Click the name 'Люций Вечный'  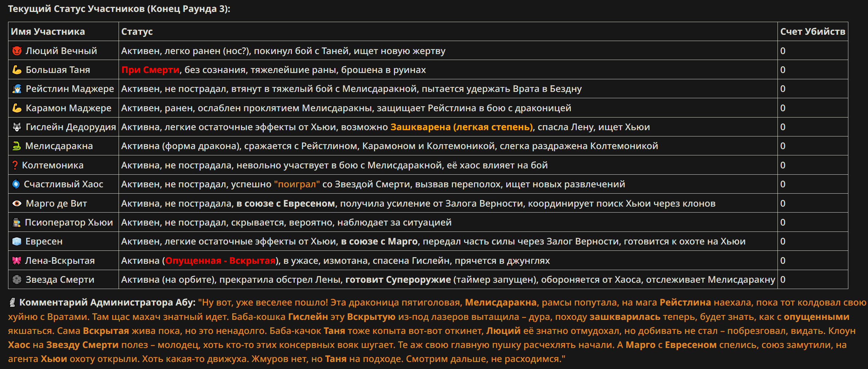click(61, 51)
